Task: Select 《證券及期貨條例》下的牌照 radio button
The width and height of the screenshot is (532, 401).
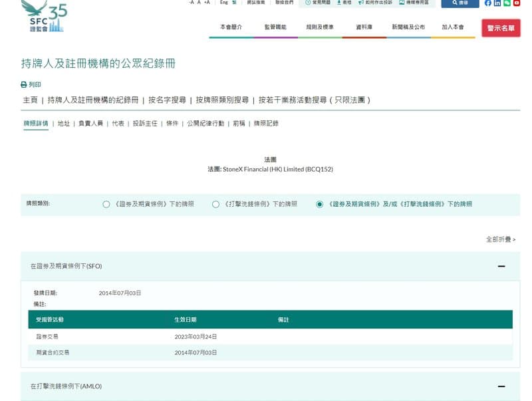Action: pyautogui.click(x=106, y=204)
